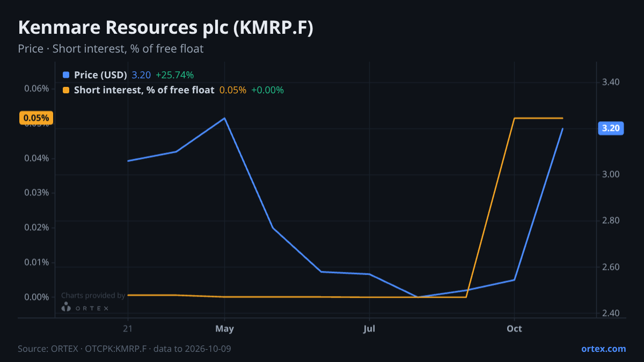644x362 pixels.
Task: Click the 3.00 right axis label
Action: [611, 174]
